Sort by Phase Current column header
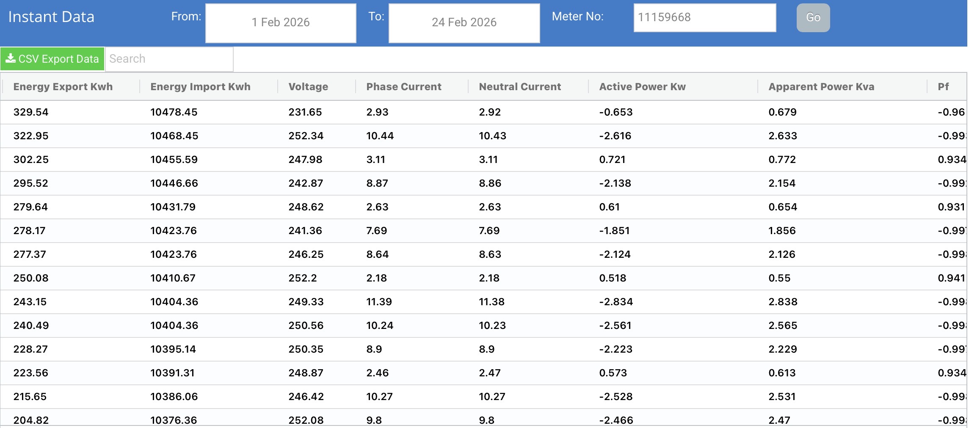Image resolution: width=980 pixels, height=428 pixels. pyautogui.click(x=403, y=87)
